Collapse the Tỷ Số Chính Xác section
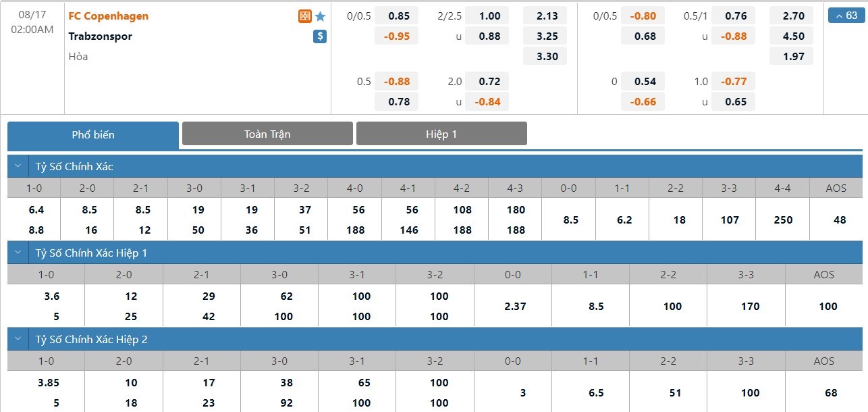Screen dimensions: 868x412 pos(18,166)
